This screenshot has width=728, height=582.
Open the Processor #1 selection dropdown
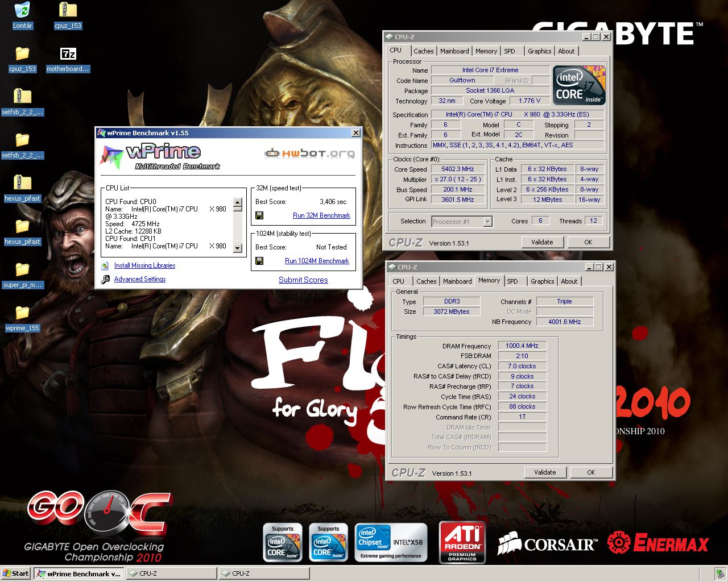[487, 222]
